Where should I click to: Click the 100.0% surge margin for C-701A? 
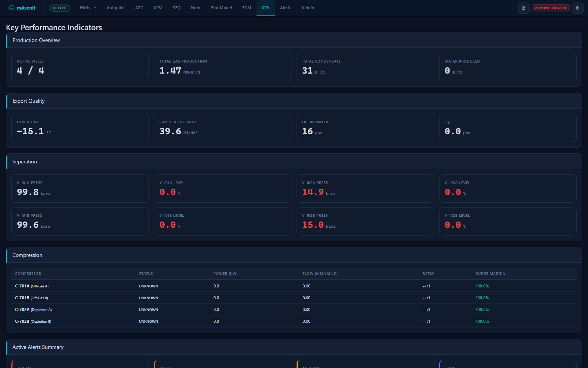(x=482, y=286)
